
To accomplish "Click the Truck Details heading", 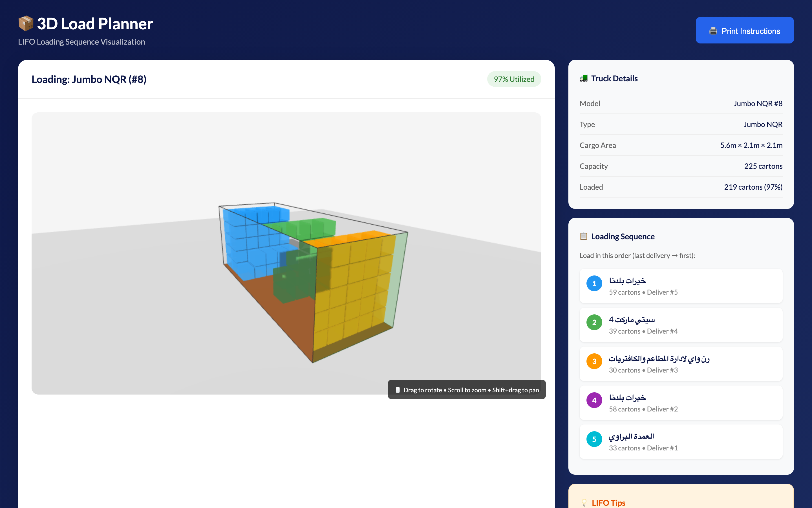I will coord(614,78).
